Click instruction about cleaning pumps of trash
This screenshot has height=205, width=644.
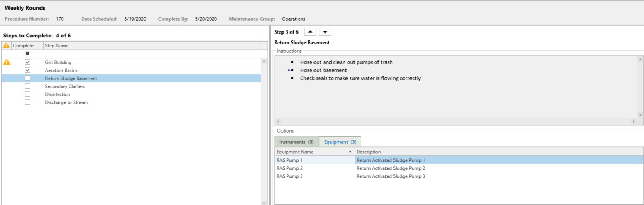(347, 62)
